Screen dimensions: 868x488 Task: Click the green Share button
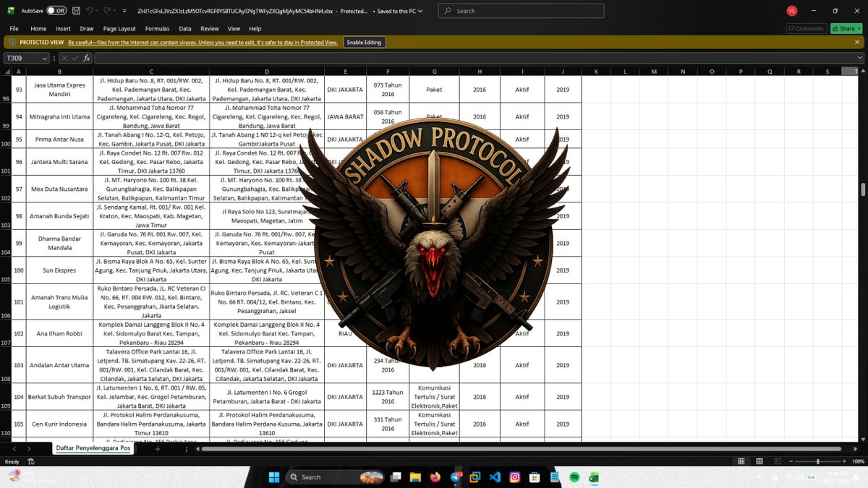tap(845, 29)
